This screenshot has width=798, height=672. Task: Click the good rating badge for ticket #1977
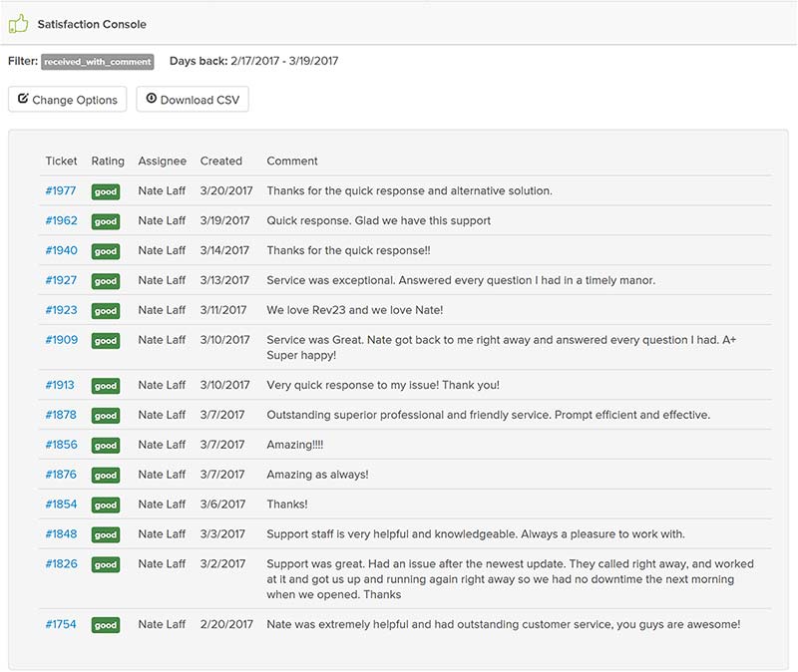coord(106,191)
